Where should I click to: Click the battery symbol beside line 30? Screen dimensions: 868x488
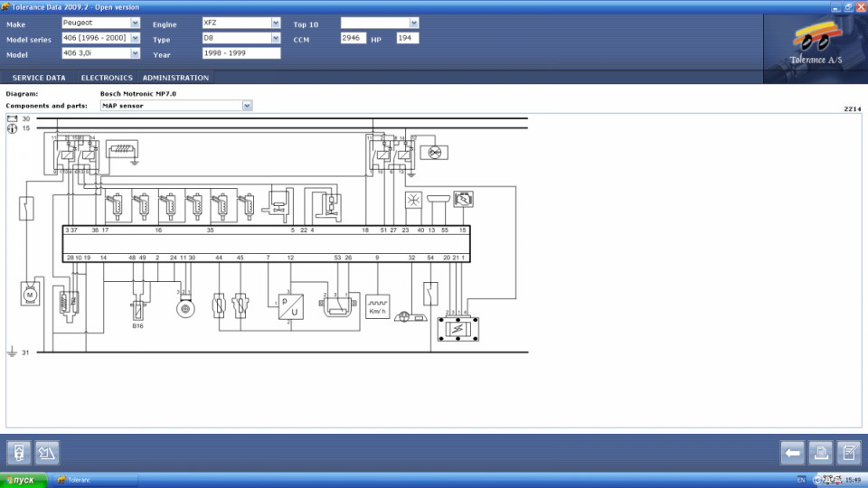[13, 118]
